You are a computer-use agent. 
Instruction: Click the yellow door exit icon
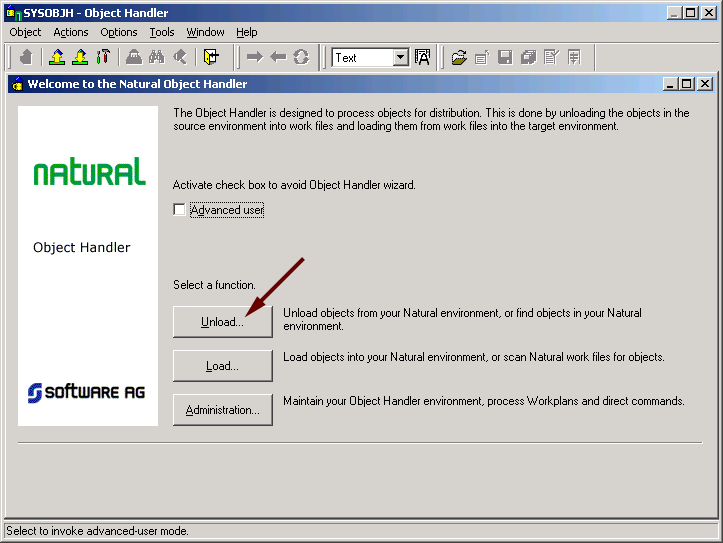click(x=211, y=58)
